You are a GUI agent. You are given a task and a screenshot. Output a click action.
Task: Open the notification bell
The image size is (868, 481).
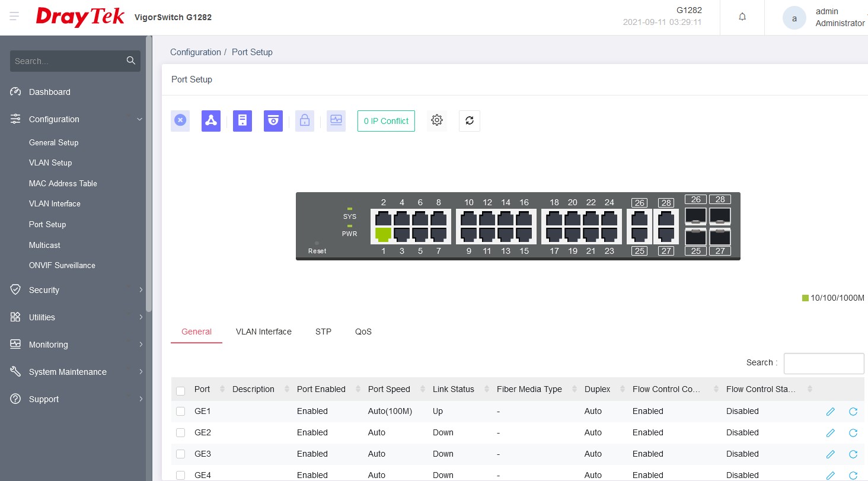coord(742,17)
